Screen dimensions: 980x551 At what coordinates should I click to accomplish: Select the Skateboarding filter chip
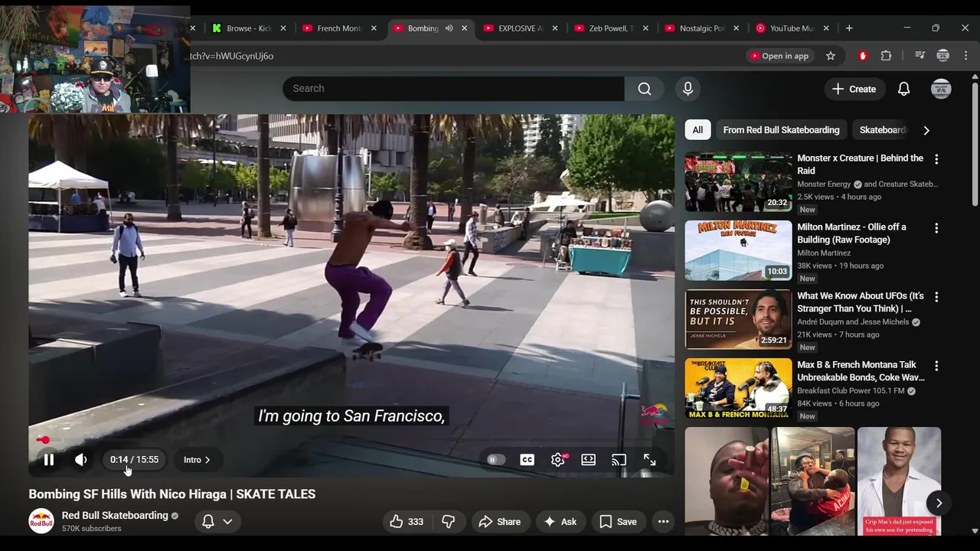[882, 130]
